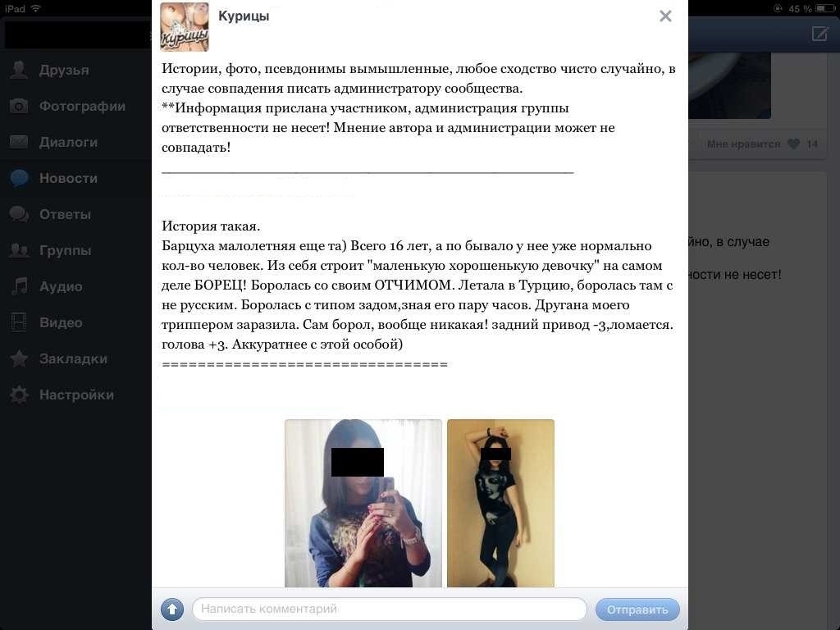
Task: Tap the Фотографии camera icon
Action: [x=20, y=106]
